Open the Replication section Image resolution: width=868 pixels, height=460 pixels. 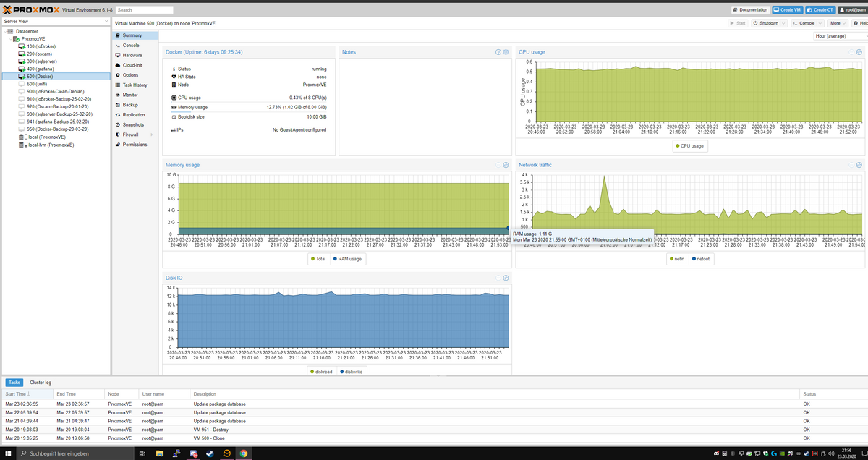[x=135, y=114]
